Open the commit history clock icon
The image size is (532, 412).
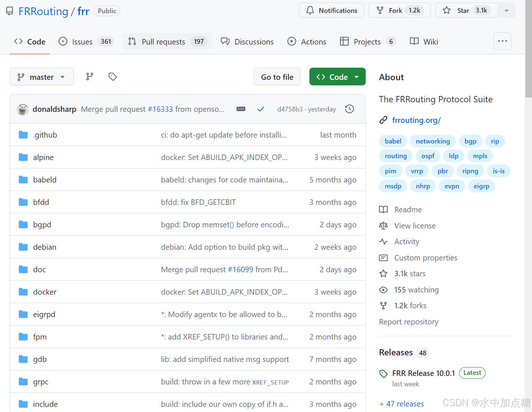(349, 109)
